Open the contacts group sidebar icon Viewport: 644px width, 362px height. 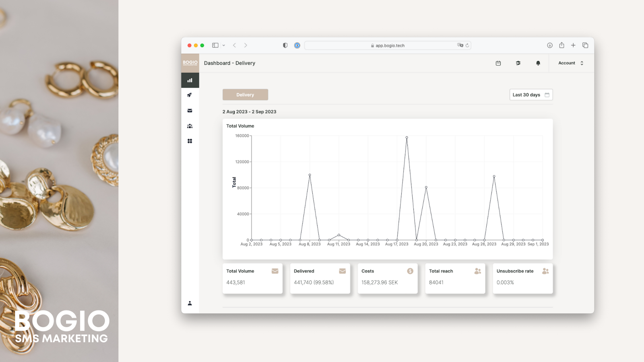coord(190,126)
